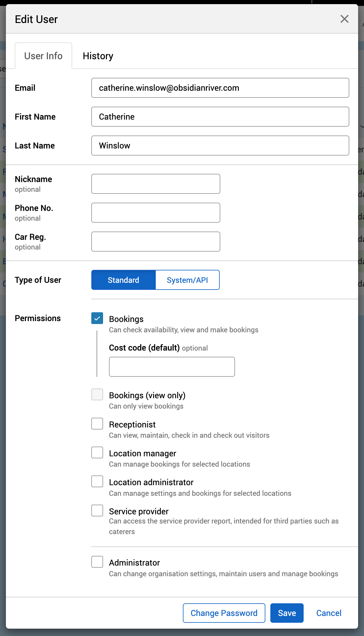This screenshot has height=636, width=364.
Task: Select Standard user type
Action: tap(123, 280)
